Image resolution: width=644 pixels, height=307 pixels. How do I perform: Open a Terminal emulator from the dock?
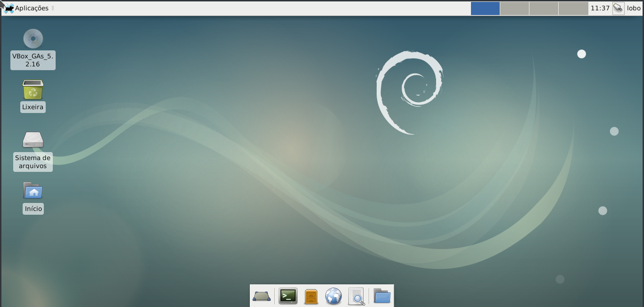(287, 296)
